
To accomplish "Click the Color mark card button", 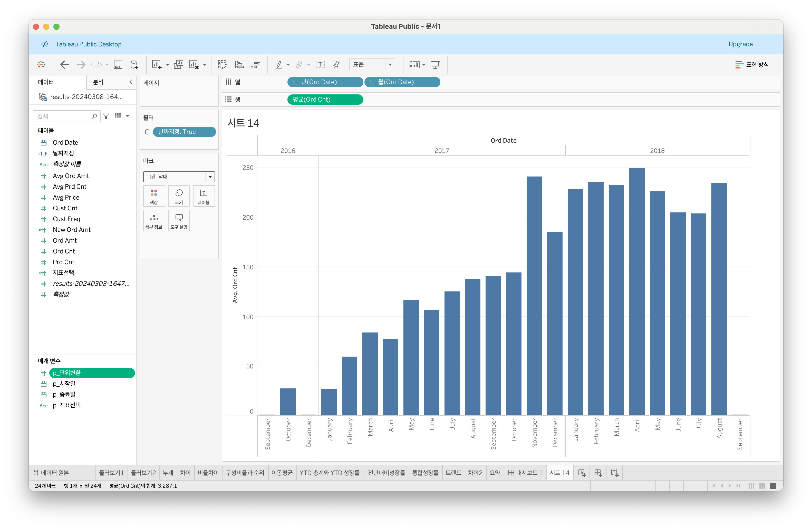I will [x=154, y=196].
